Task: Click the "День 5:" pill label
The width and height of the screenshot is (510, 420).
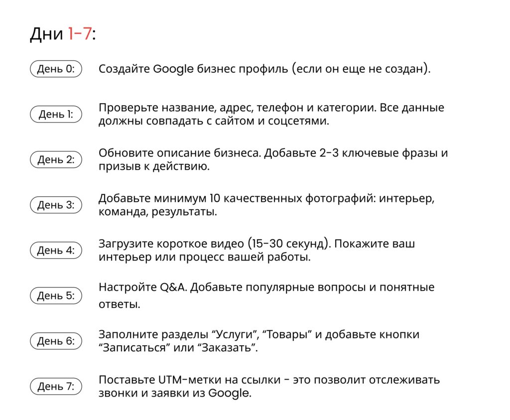Action: pyautogui.click(x=56, y=296)
